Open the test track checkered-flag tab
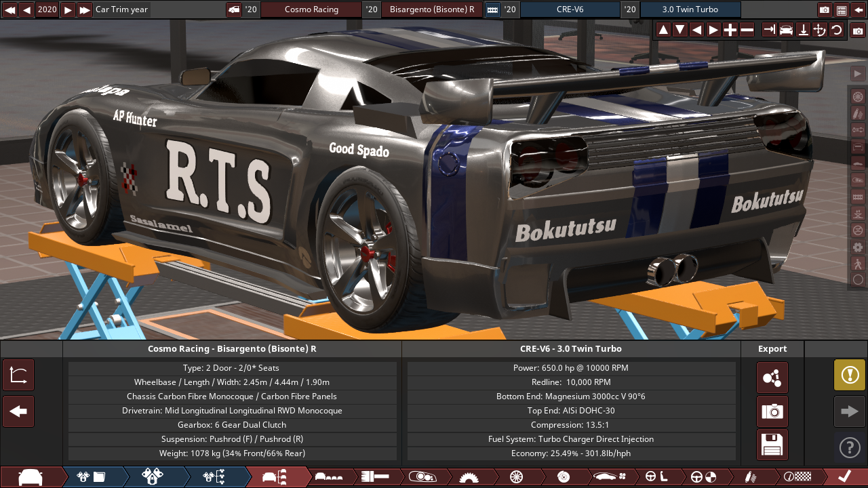Screen dimensions: 868x488 pyautogui.click(x=797, y=476)
